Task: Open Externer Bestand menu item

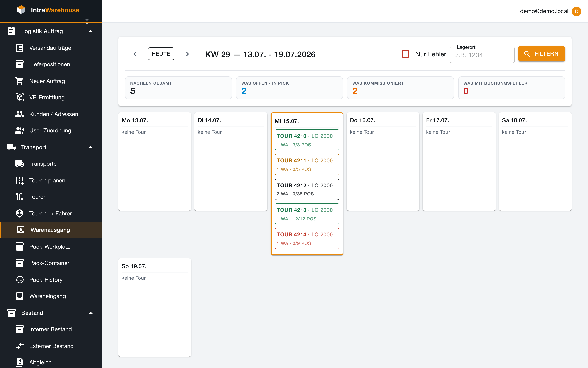Action: click(51, 346)
